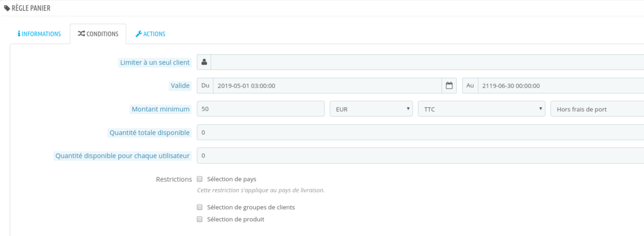Image resolution: width=644 pixels, height=236 pixels.
Task: Click the Restrictions label
Action: [x=174, y=179]
